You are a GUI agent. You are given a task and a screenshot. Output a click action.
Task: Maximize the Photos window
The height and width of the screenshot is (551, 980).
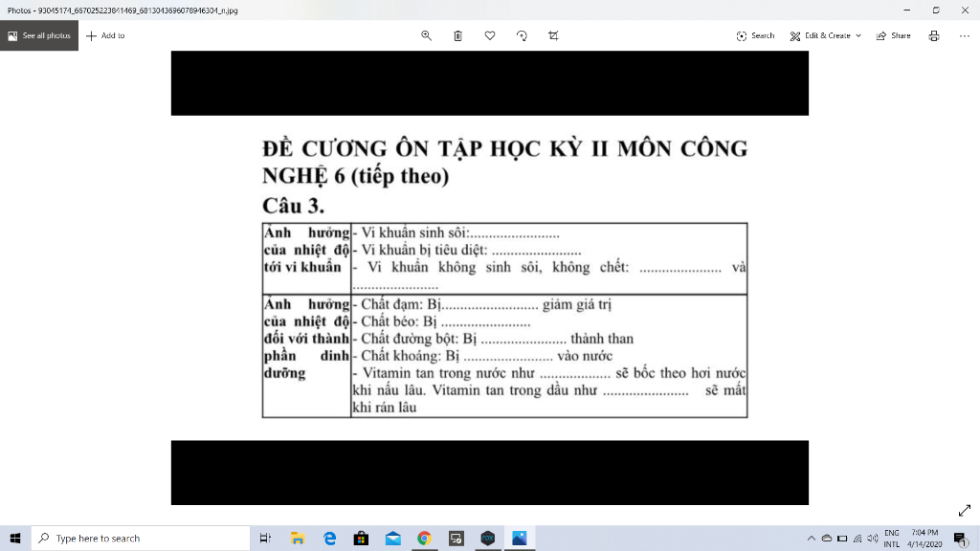[x=936, y=10]
